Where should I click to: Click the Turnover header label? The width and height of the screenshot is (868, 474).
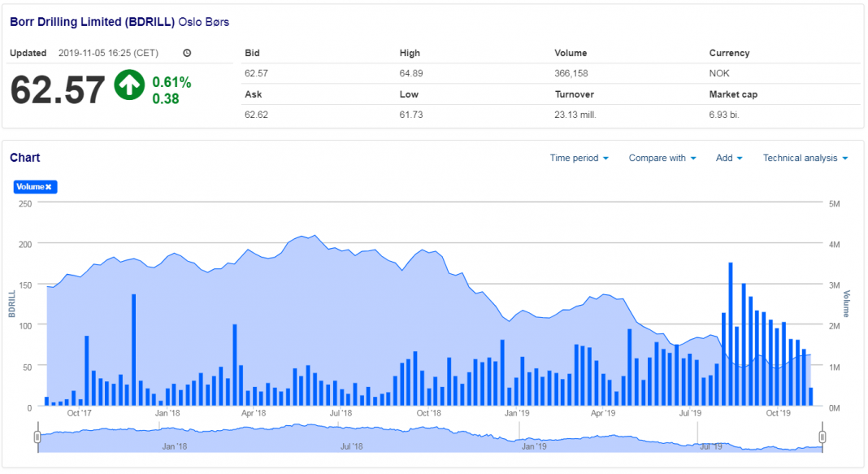pos(574,94)
